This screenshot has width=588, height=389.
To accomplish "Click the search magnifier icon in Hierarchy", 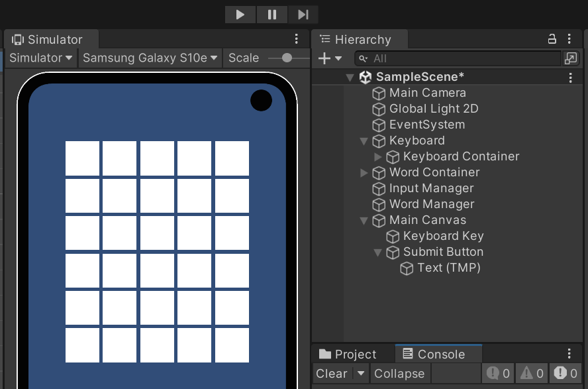I will (x=363, y=58).
